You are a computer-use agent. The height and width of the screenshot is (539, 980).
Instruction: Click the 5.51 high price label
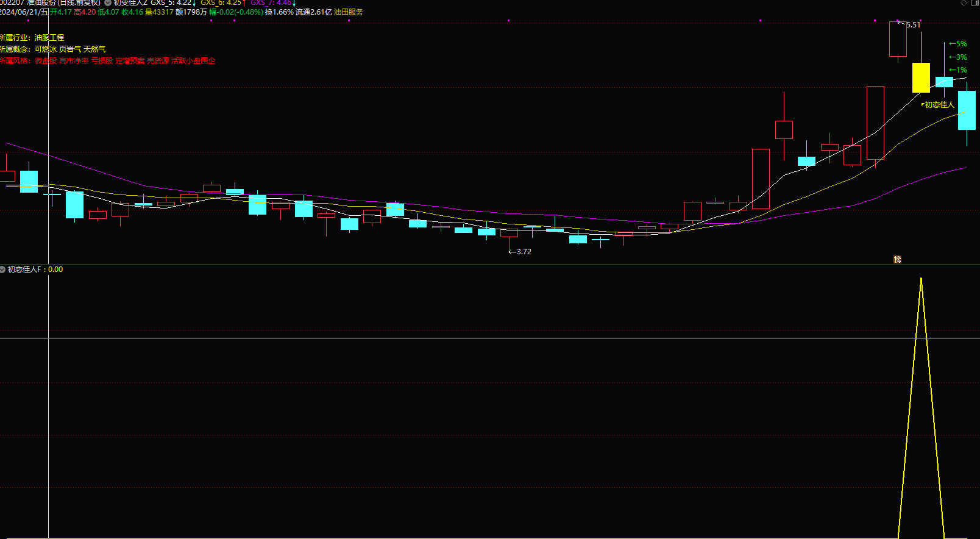[913, 25]
